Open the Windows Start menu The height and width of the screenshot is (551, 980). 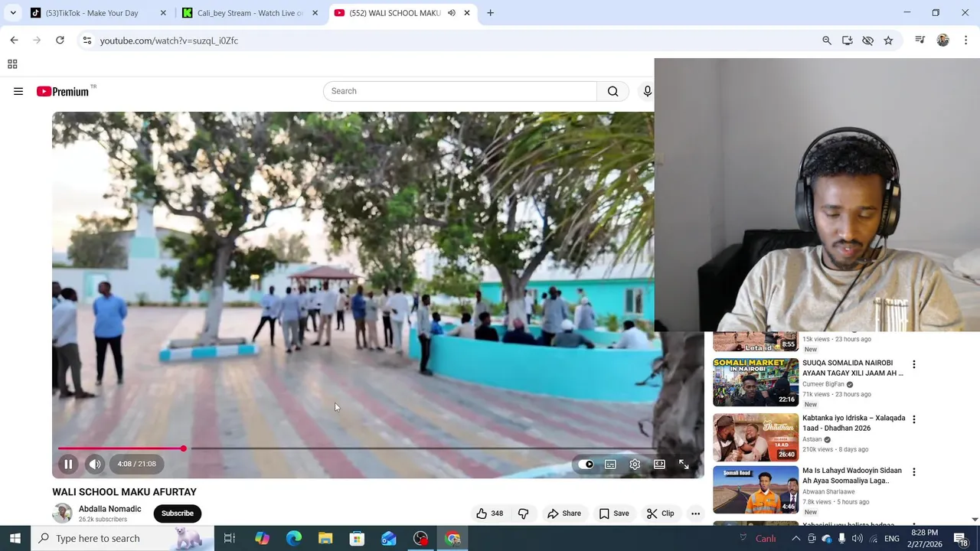click(15, 538)
